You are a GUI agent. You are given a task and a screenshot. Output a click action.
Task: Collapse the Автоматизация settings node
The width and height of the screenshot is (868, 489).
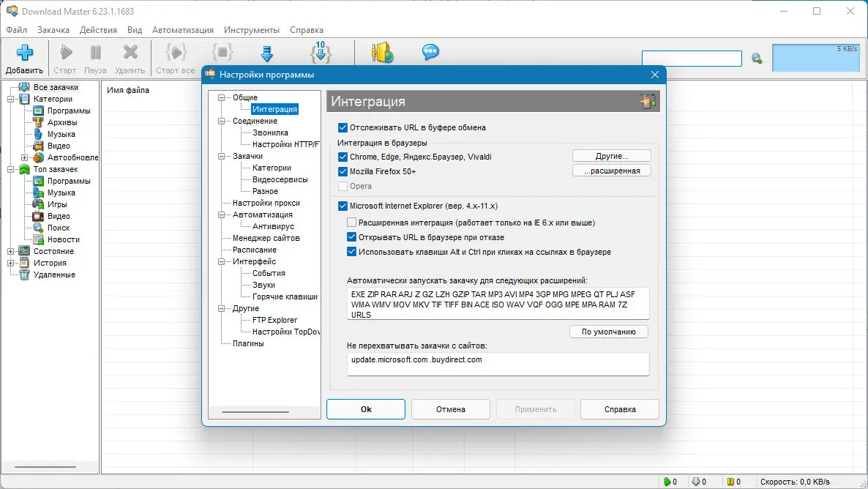click(222, 214)
